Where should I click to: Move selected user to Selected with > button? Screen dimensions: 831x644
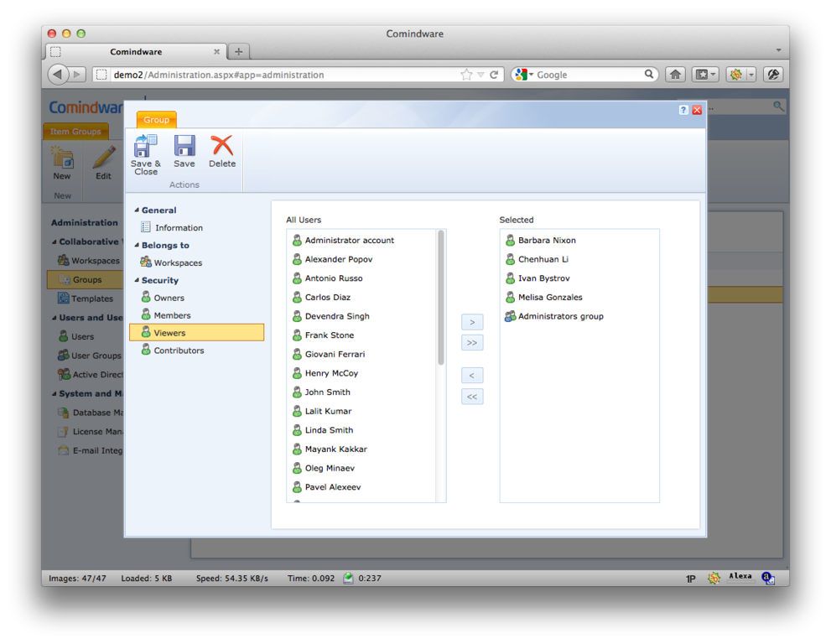point(472,322)
